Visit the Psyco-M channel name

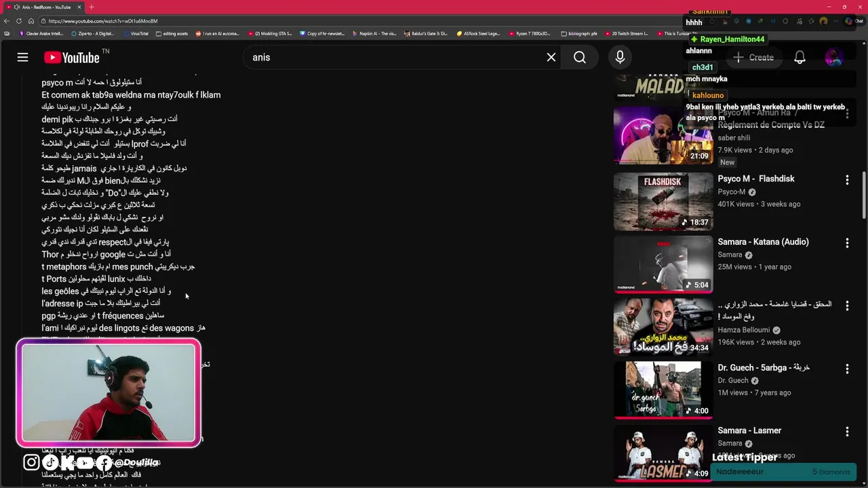(732, 192)
